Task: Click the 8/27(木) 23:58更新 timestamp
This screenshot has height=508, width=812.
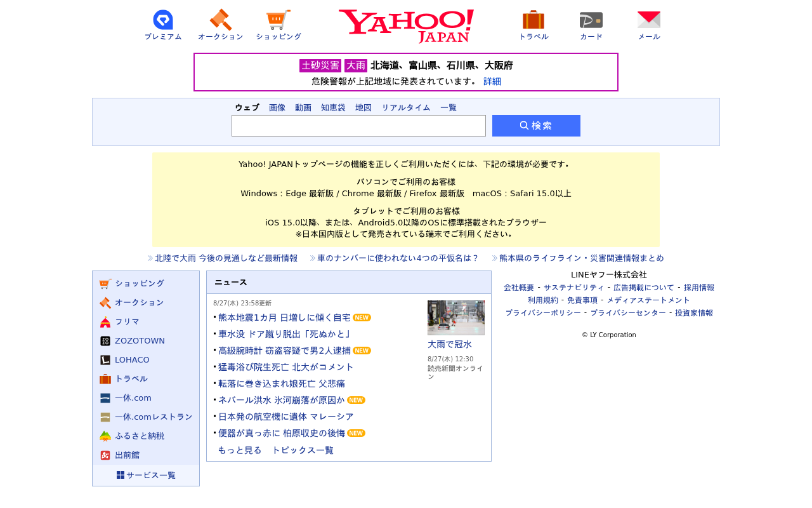Action: (x=242, y=304)
